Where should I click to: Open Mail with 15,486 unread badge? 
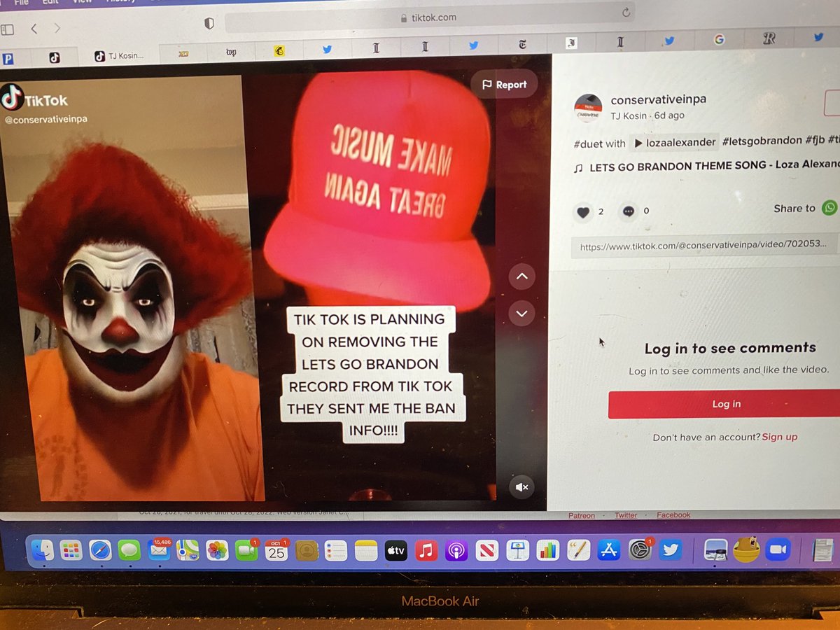pos(159,551)
